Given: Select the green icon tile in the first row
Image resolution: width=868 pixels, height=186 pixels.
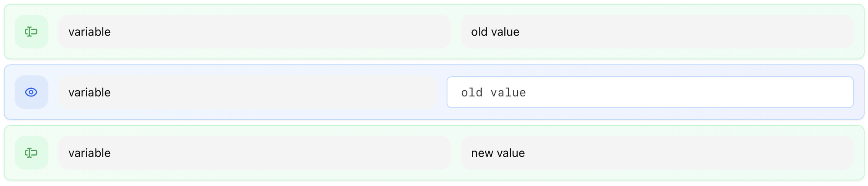Looking at the screenshot, I should click(x=31, y=32).
